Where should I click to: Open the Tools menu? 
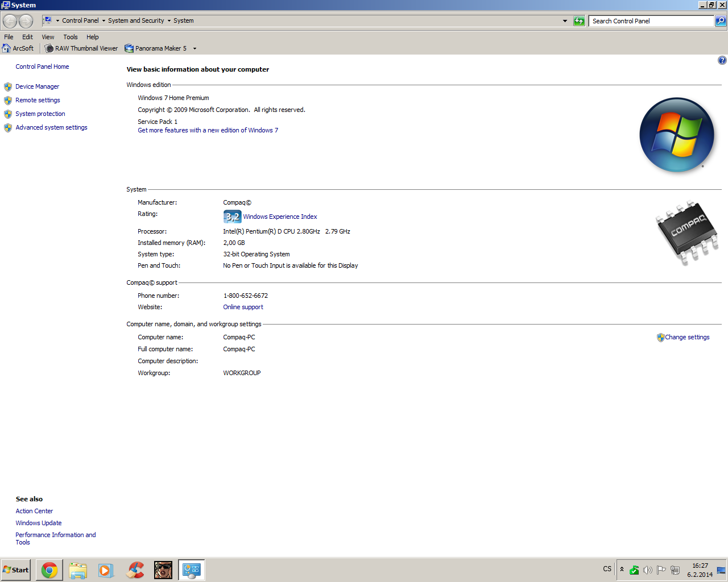coord(71,37)
